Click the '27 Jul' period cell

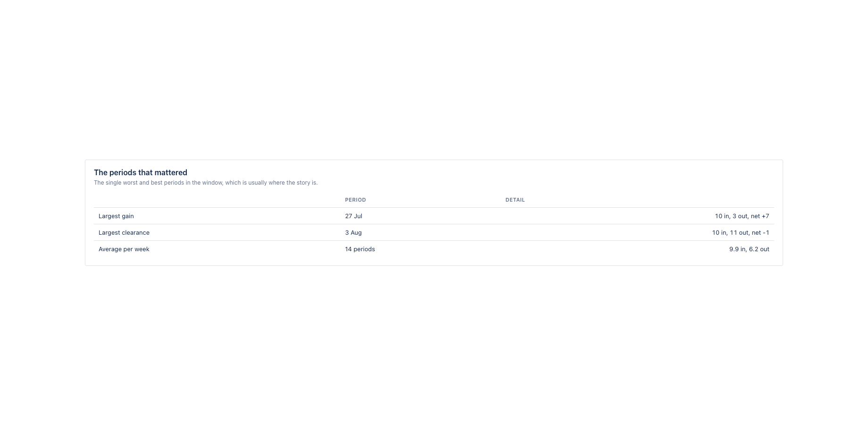[x=353, y=216]
